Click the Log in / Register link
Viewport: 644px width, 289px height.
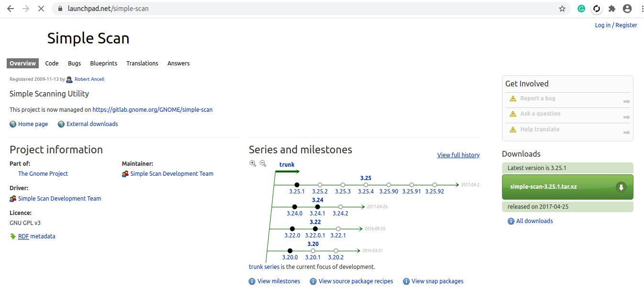tap(616, 25)
